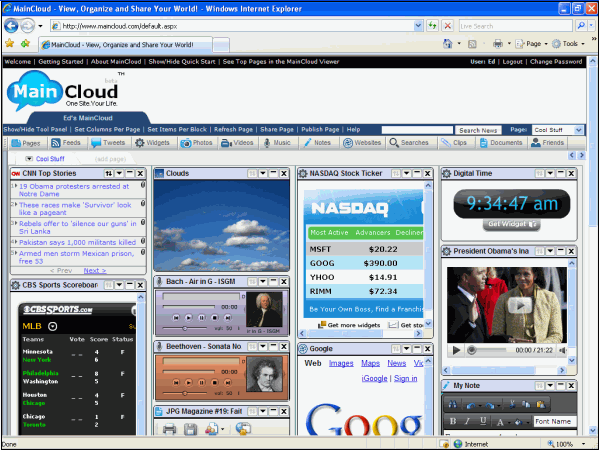
Task: Click the Get Widget button under clock
Action: point(512,224)
